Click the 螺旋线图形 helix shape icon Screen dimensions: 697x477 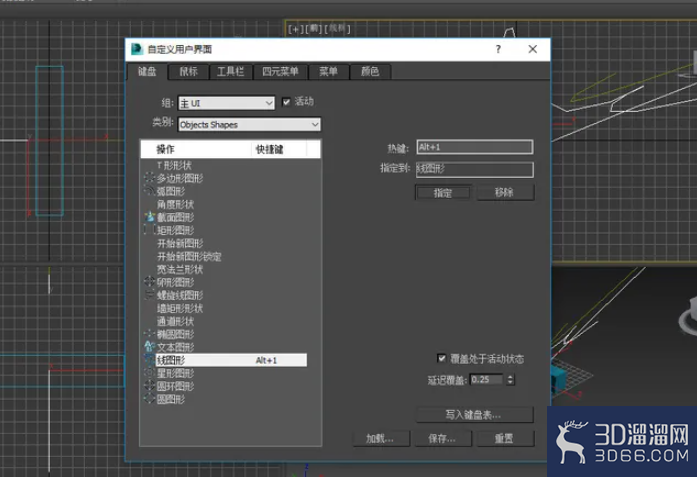[x=149, y=295]
